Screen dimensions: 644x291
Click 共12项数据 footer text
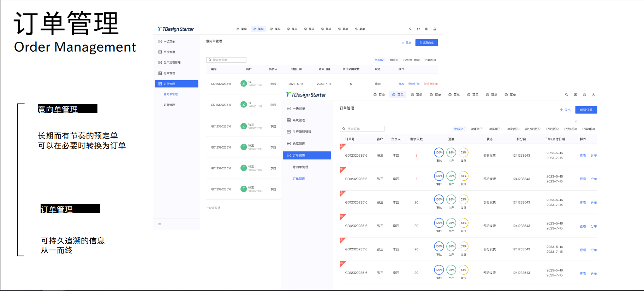213,208
